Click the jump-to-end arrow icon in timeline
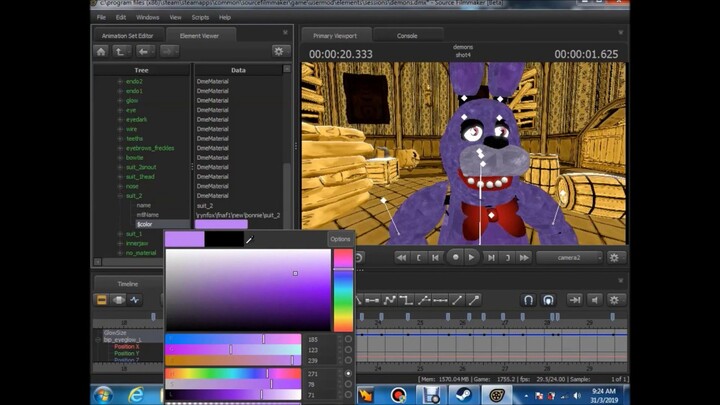The image size is (720, 405). point(574,300)
